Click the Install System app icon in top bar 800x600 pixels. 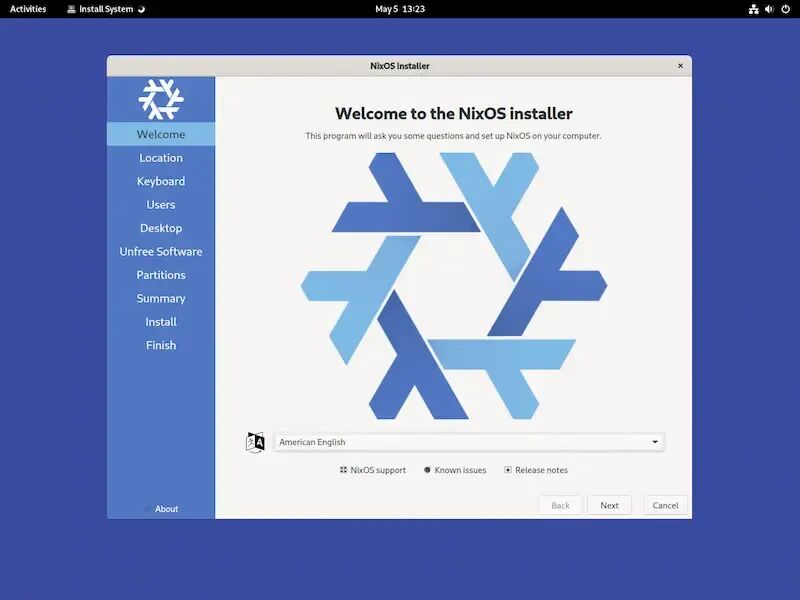pyautogui.click(x=71, y=9)
